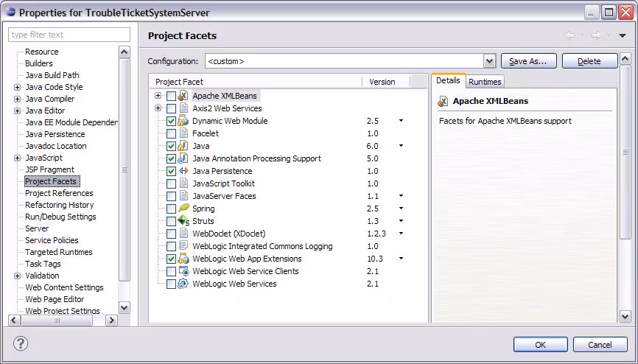Click the Cancel button
638x364 pixels.
600,344
